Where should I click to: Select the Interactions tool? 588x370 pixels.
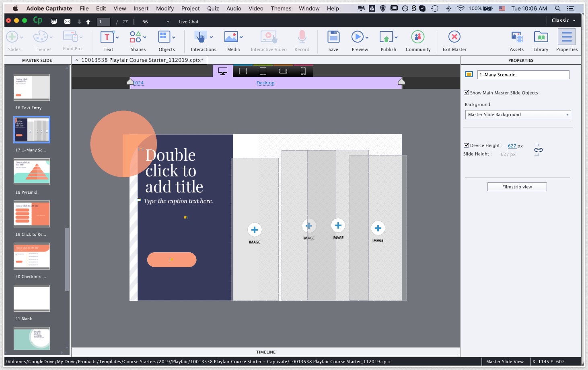[x=200, y=37]
